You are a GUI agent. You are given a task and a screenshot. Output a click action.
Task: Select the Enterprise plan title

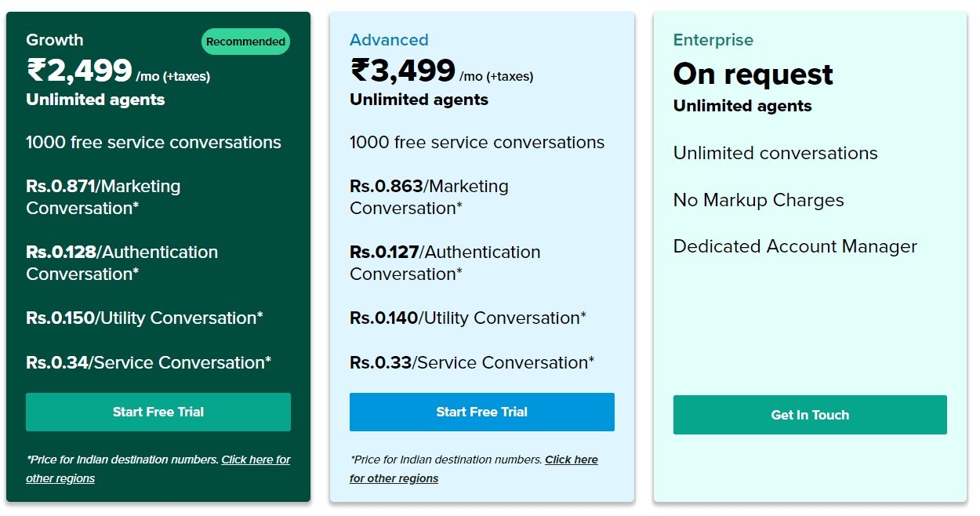pyautogui.click(x=713, y=40)
